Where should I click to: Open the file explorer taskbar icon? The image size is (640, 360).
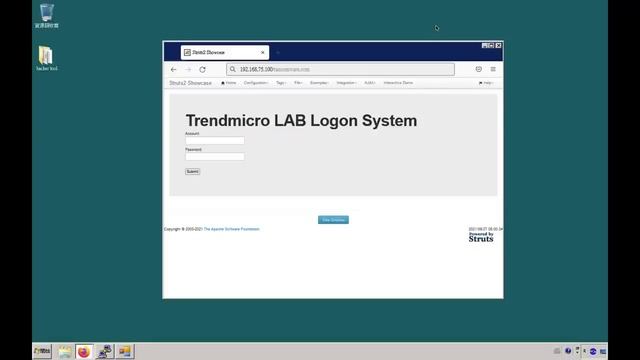(64, 351)
